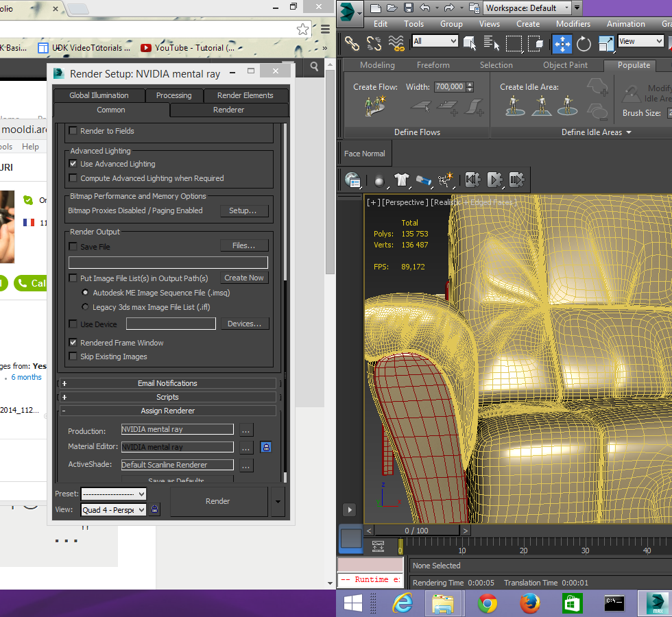
Task: Toggle the Window/Crossing selection icon
Action: pos(536,43)
